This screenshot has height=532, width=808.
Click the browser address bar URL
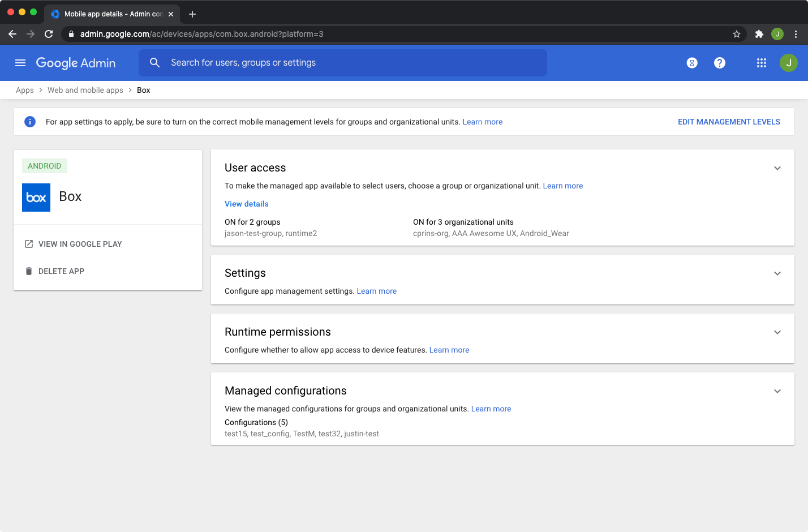pos(202,34)
